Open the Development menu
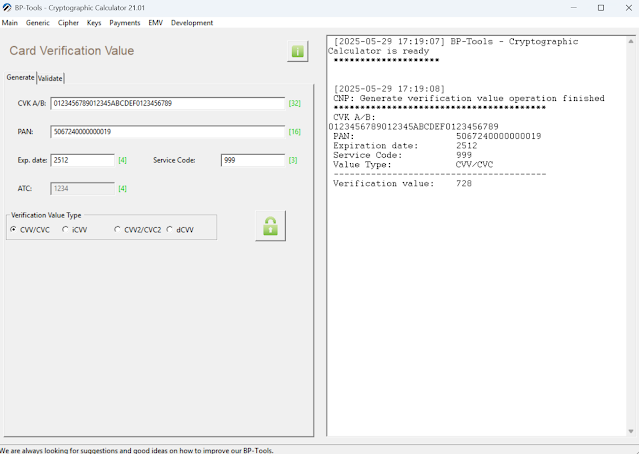The width and height of the screenshot is (639, 454). tap(192, 23)
